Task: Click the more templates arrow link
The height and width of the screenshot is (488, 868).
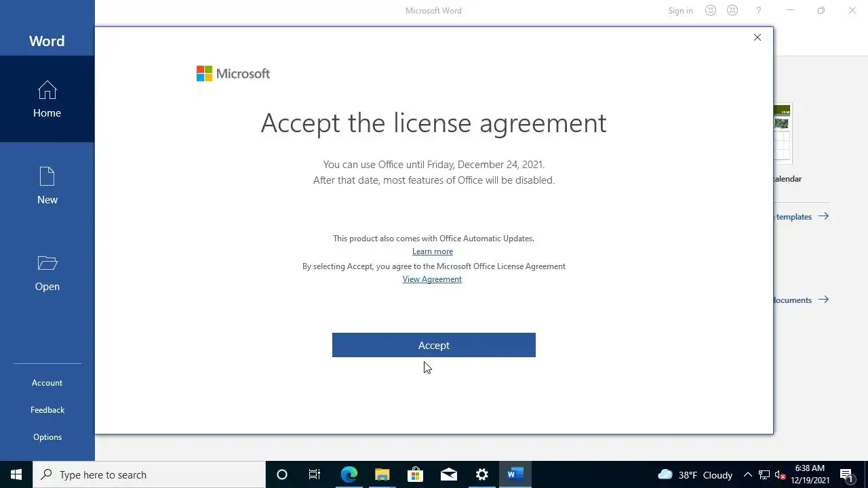Action: point(802,217)
